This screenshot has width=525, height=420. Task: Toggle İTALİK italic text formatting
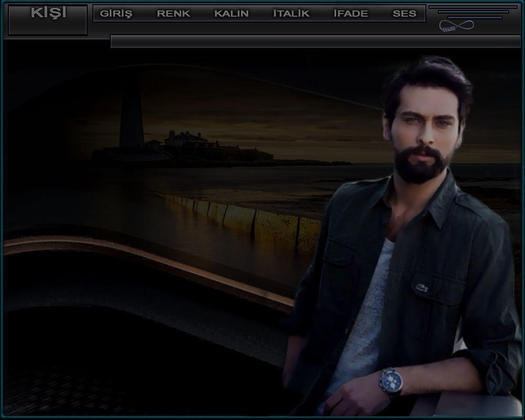pyautogui.click(x=291, y=14)
